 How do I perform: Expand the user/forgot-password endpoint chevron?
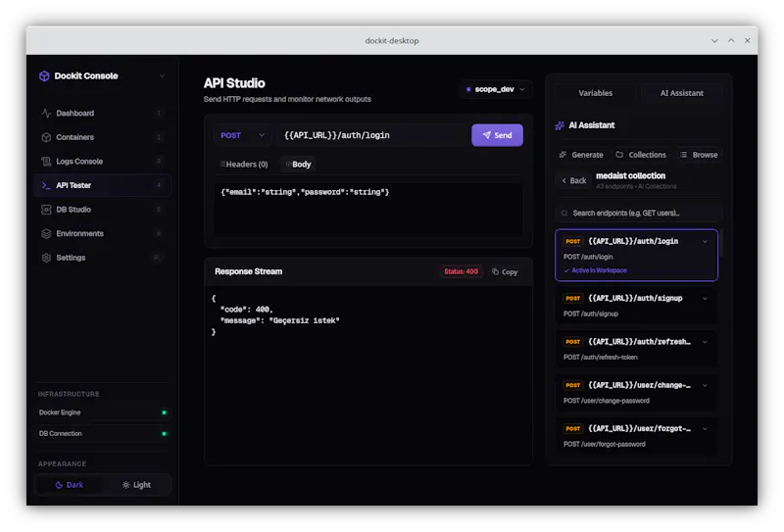click(x=705, y=429)
